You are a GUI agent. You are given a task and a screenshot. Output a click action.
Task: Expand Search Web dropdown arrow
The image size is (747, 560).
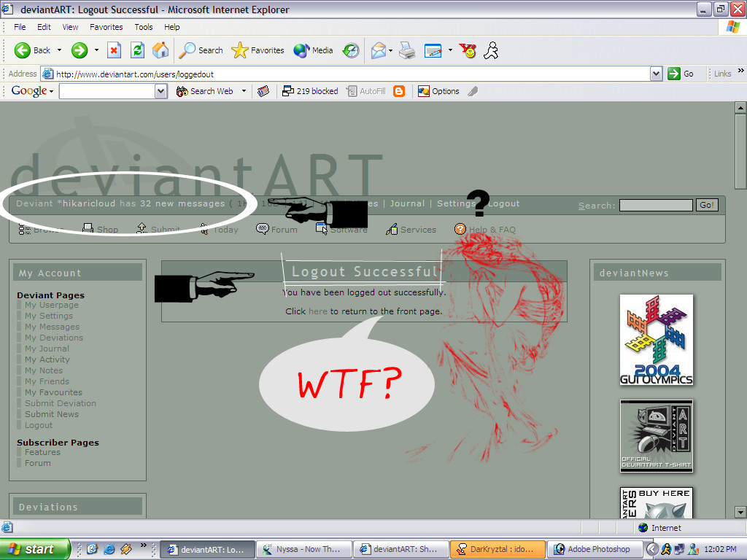coord(244,91)
